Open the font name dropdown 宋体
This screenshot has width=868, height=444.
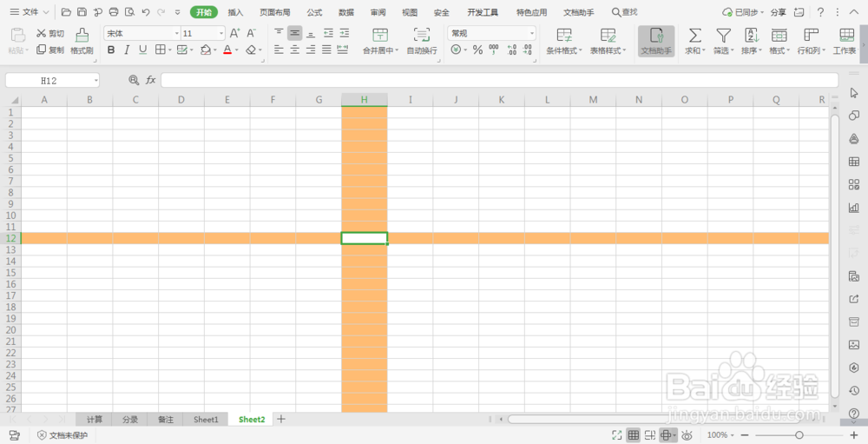click(176, 33)
